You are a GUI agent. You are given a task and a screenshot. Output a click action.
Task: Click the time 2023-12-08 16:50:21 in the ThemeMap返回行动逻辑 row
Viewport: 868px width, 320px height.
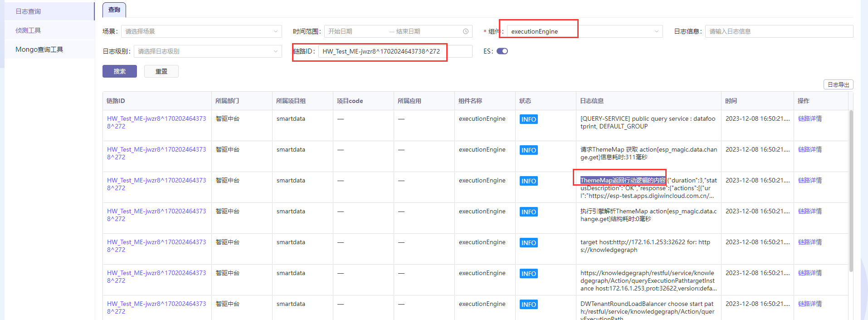tap(757, 180)
